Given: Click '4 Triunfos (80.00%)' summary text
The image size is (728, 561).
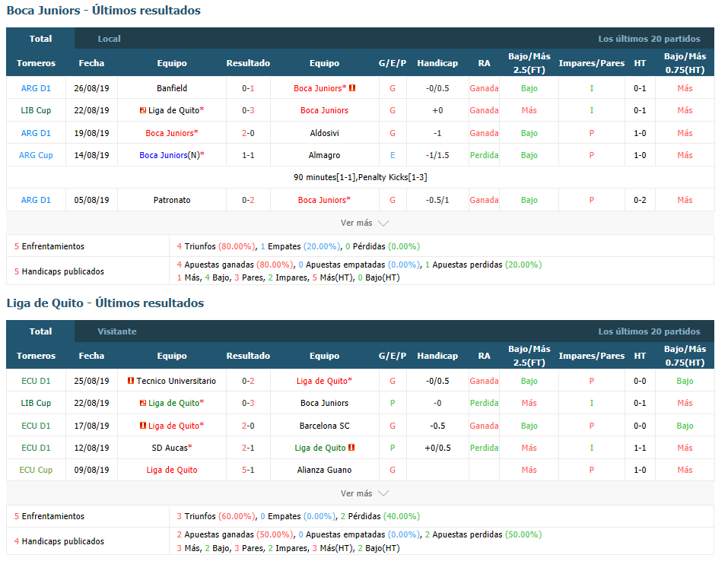Looking at the screenshot, I should (216, 246).
